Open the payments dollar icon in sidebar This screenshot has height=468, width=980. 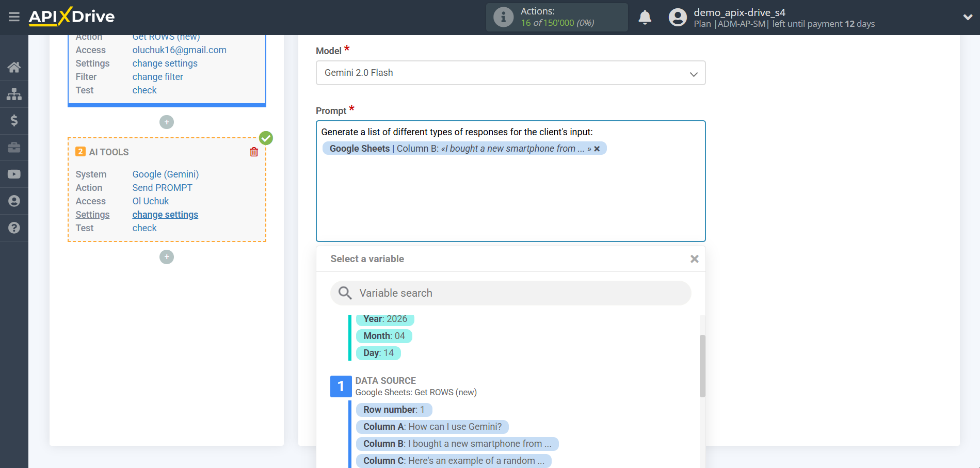[x=14, y=121]
